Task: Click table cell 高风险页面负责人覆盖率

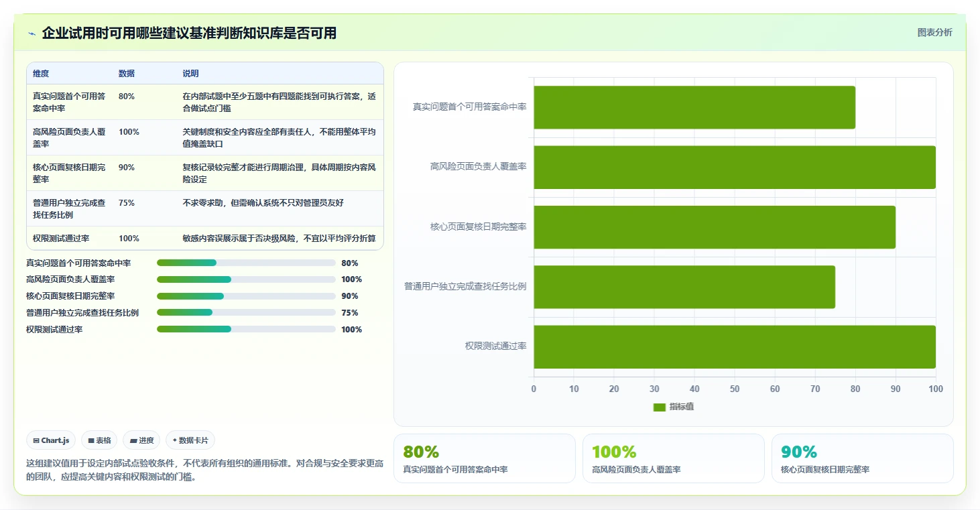Action: pyautogui.click(x=69, y=138)
